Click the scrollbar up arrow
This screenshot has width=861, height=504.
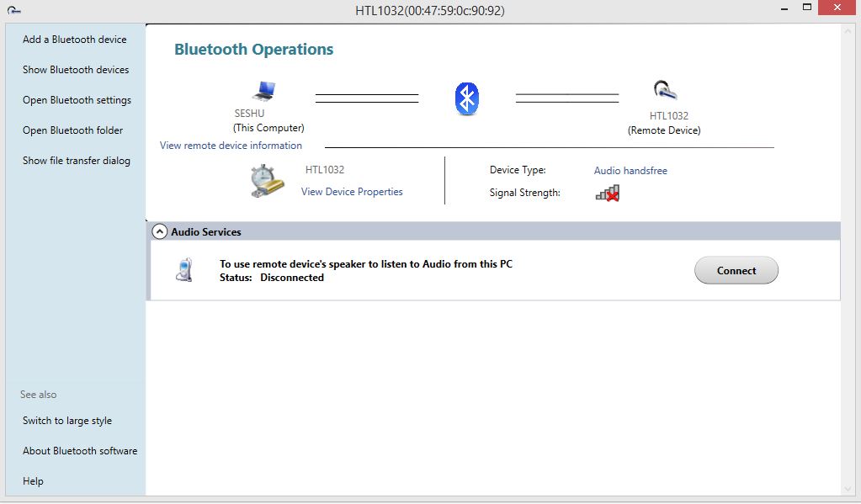[x=848, y=31]
